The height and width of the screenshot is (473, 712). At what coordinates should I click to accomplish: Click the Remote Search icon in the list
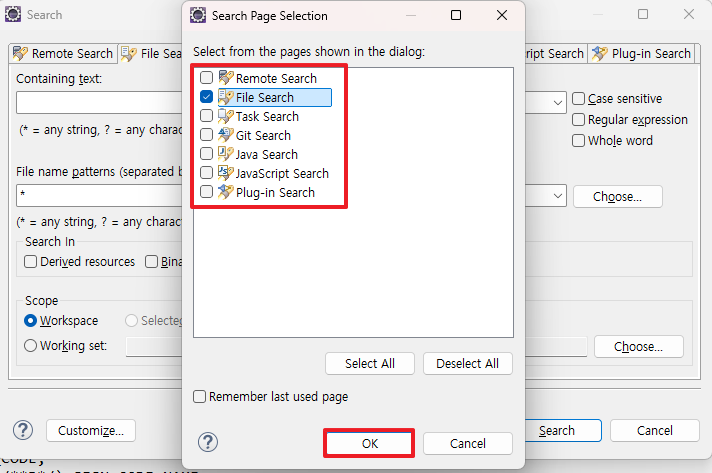click(226, 78)
